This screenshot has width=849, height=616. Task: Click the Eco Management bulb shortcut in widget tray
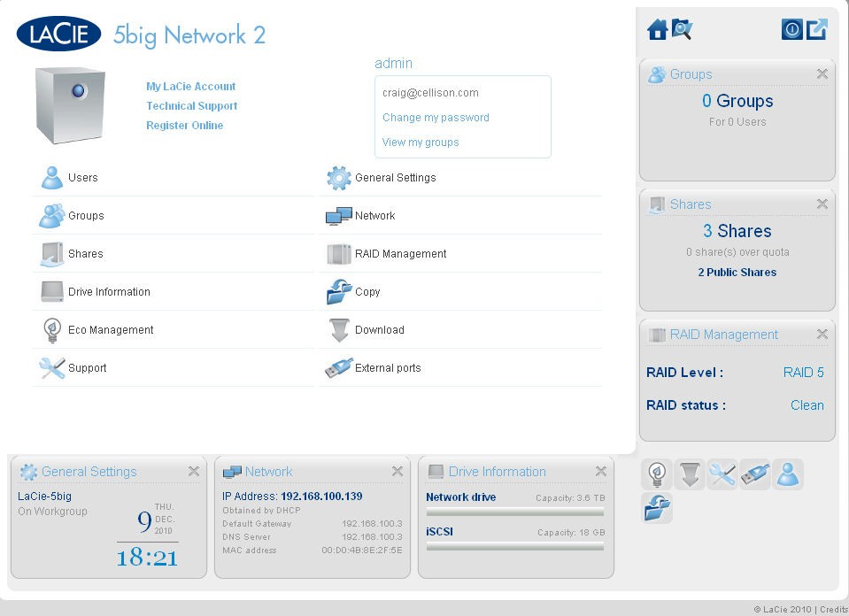[657, 474]
